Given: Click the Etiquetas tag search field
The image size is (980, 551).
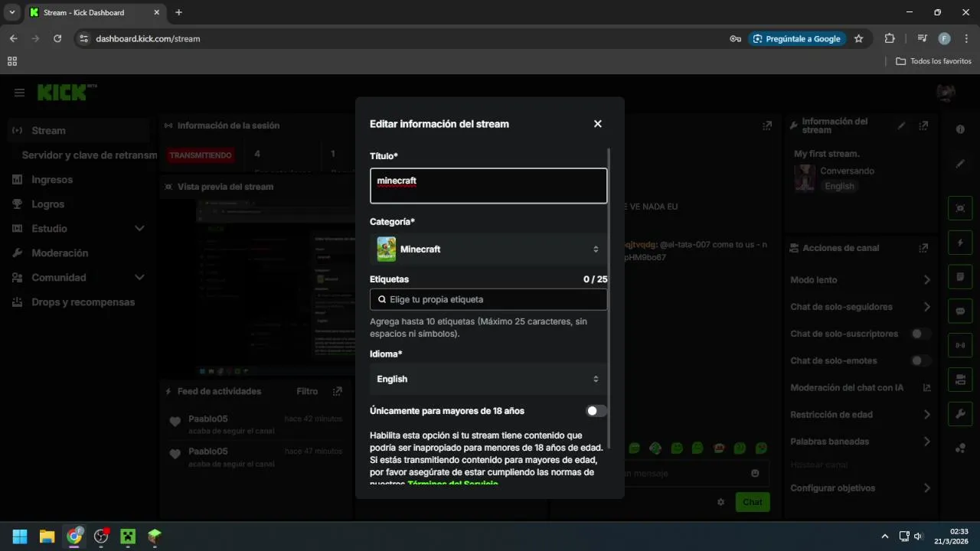Looking at the screenshot, I should (488, 299).
